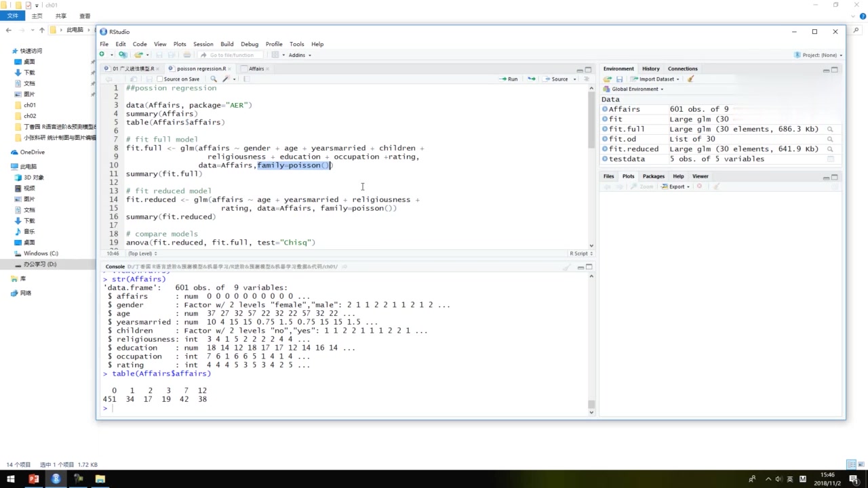Load workspace in the Environment pane

[x=608, y=79]
